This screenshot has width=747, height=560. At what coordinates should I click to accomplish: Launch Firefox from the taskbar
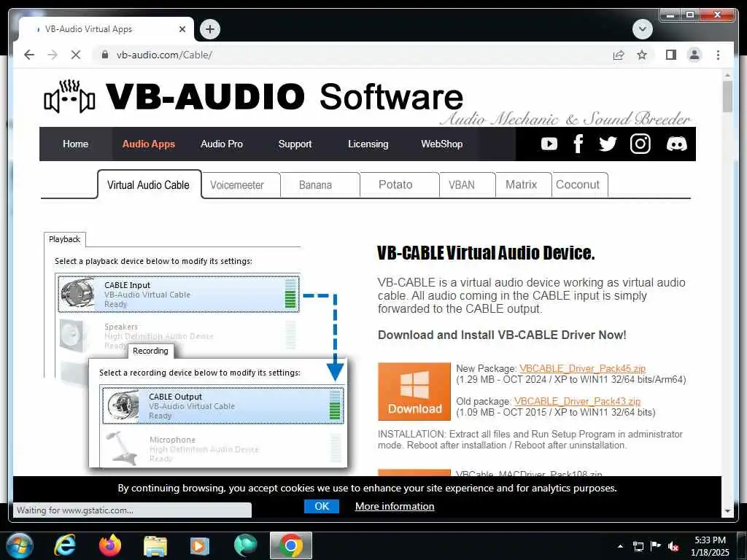pos(110,545)
